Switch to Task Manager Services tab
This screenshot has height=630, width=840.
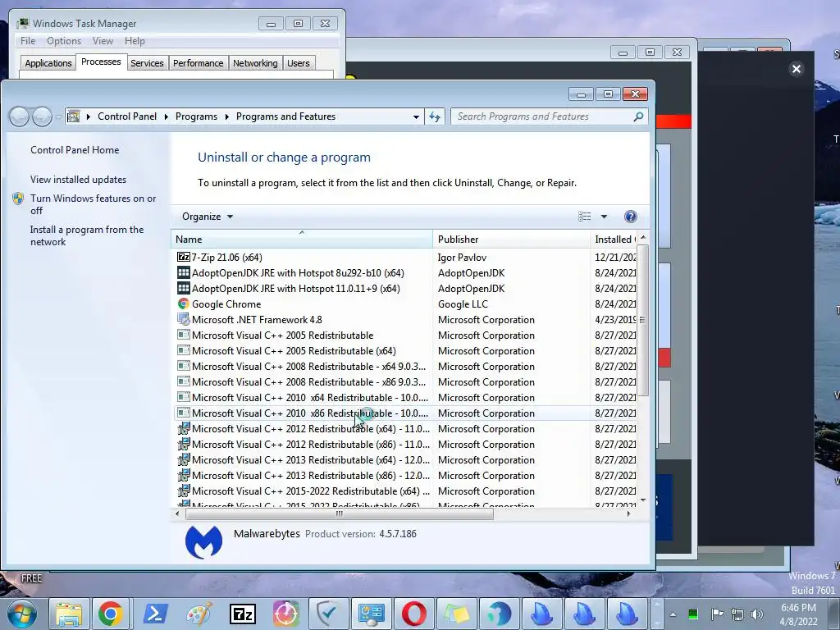pyautogui.click(x=147, y=63)
